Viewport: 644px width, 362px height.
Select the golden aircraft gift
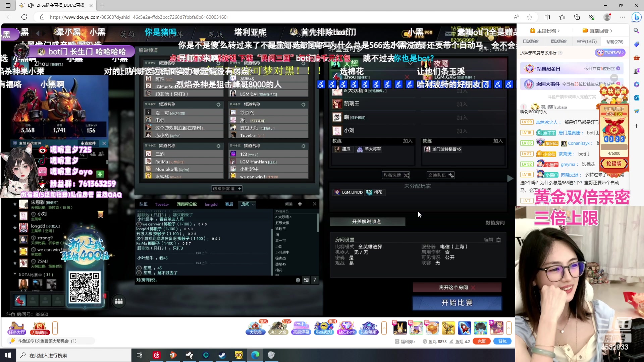click(x=448, y=328)
